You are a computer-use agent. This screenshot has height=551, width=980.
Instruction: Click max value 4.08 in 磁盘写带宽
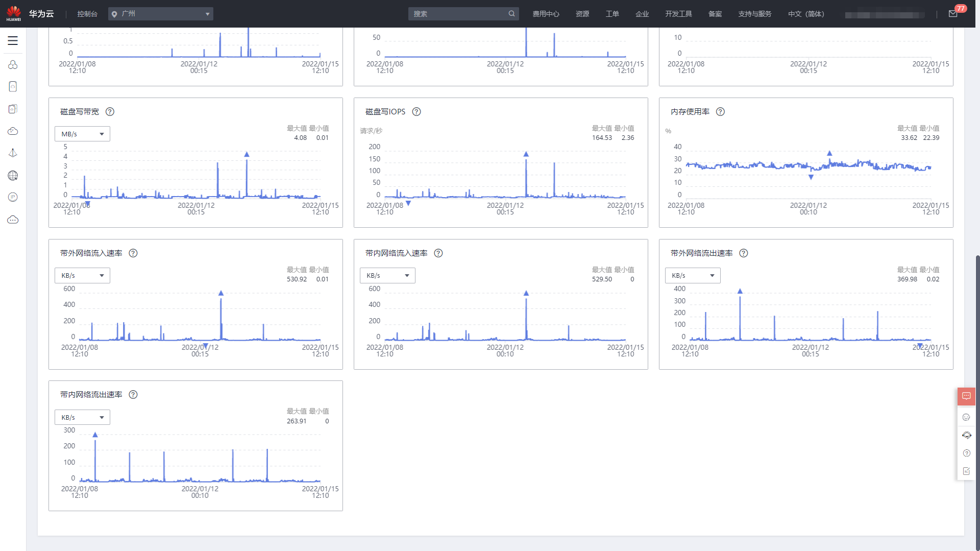(300, 138)
